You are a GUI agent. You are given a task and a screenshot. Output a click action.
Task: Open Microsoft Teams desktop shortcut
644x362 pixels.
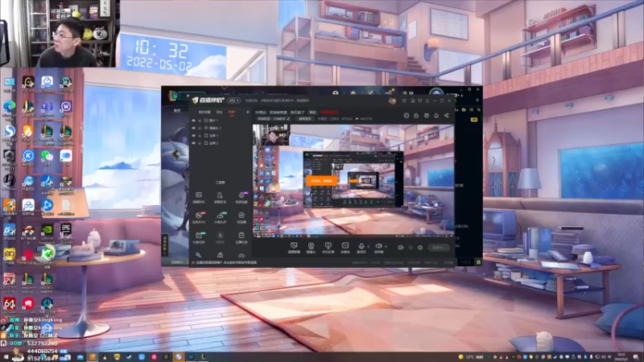click(x=47, y=109)
